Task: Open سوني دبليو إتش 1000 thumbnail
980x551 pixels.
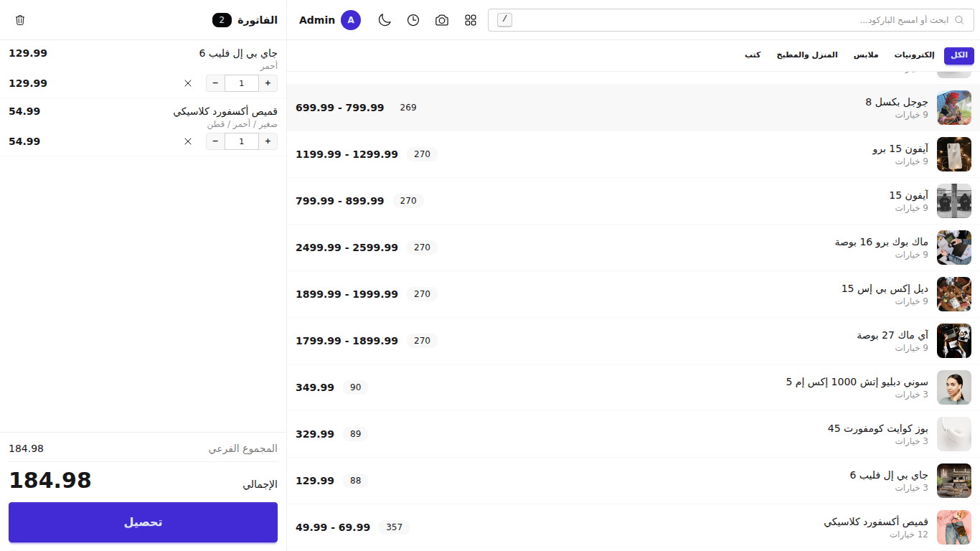Action: [954, 387]
